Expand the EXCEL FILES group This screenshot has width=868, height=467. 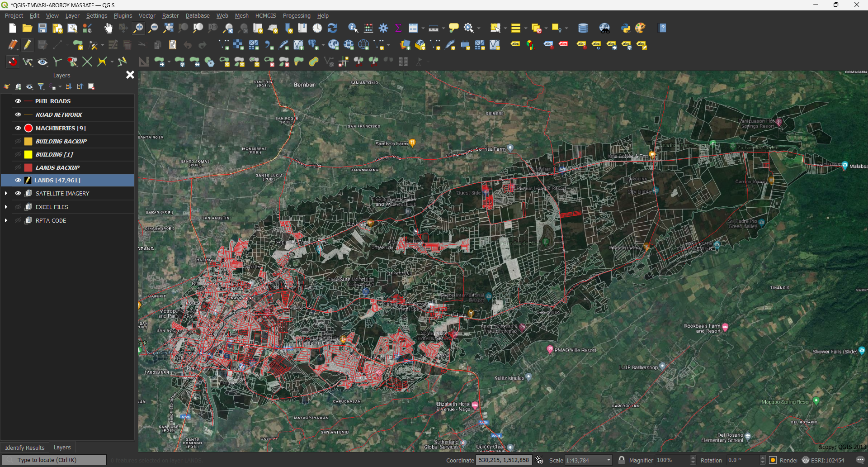coord(6,207)
